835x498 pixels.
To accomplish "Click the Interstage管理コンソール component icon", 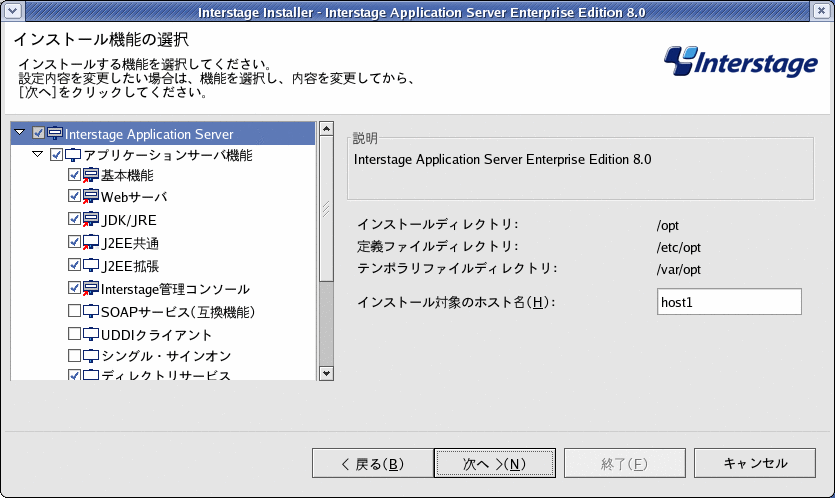I will [91, 288].
